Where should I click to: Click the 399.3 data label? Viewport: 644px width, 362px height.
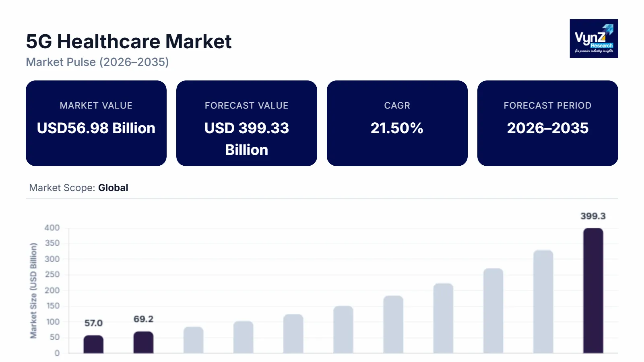click(593, 216)
